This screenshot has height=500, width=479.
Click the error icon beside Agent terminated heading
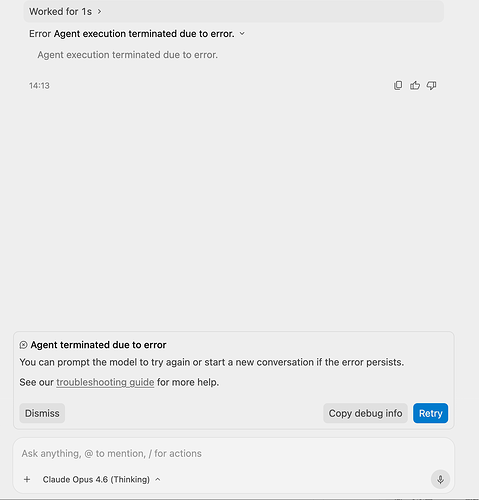(23, 345)
